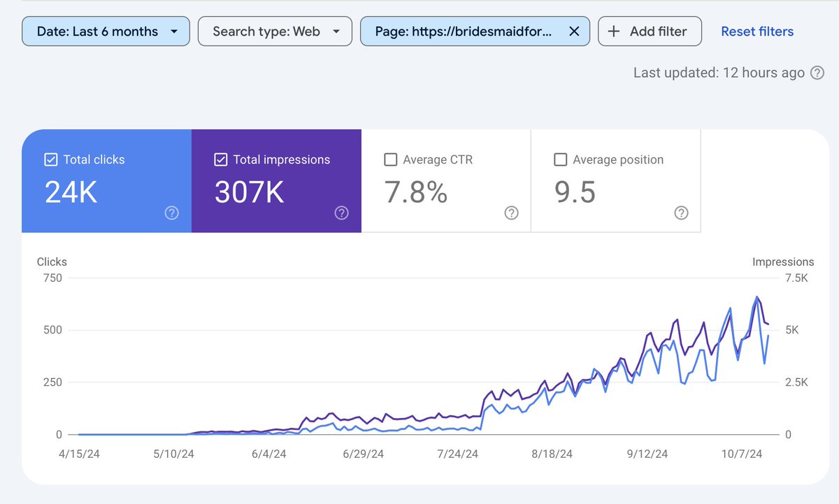The width and height of the screenshot is (839, 504).
Task: Click the Last updated: 12 hours ago text
Action: [719, 73]
